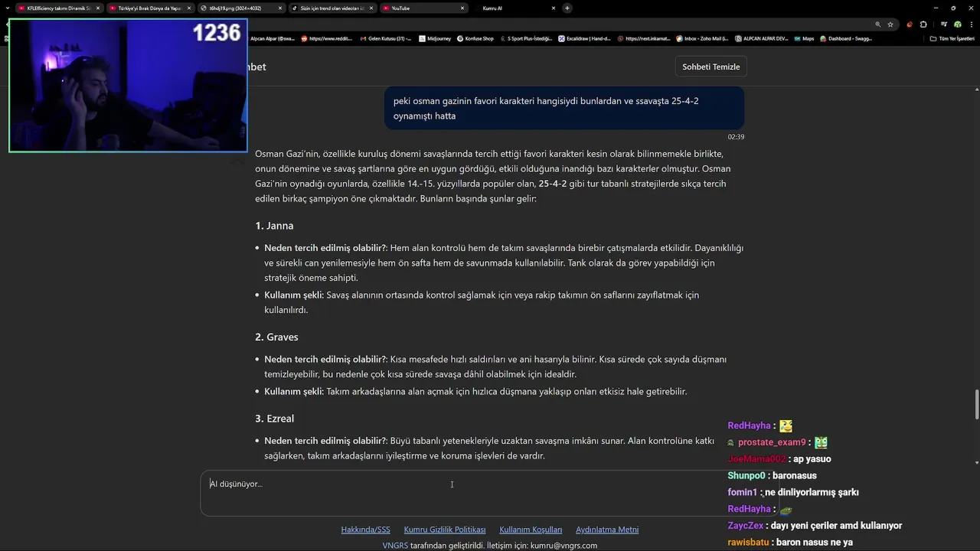Viewport: 980px width, 551px height.
Task: Click the webcam overlay thumbnail
Action: coord(128,86)
